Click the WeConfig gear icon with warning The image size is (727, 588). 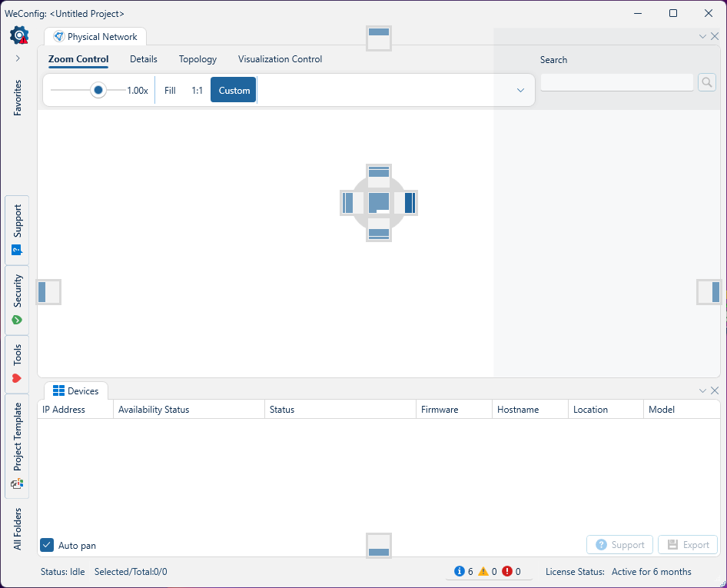coord(19,35)
